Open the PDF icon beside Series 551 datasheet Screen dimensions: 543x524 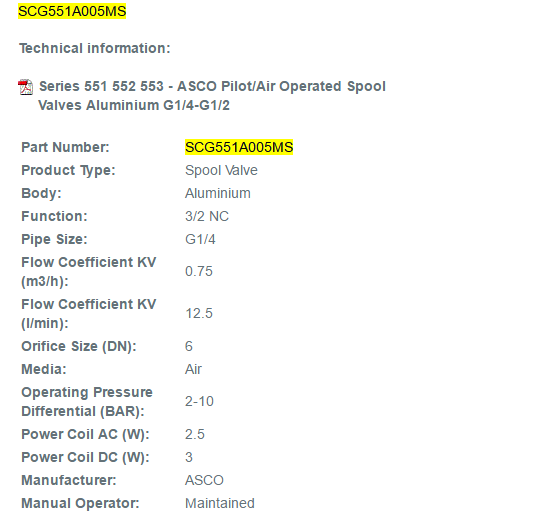[x=25, y=87]
